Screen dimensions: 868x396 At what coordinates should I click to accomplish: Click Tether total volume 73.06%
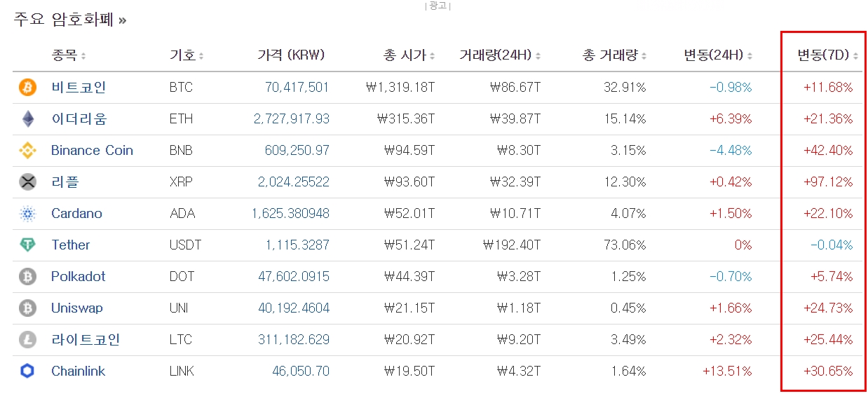(x=625, y=245)
